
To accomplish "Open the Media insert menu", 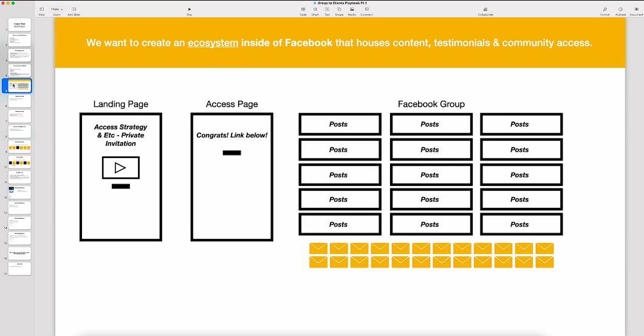I will (352, 10).
